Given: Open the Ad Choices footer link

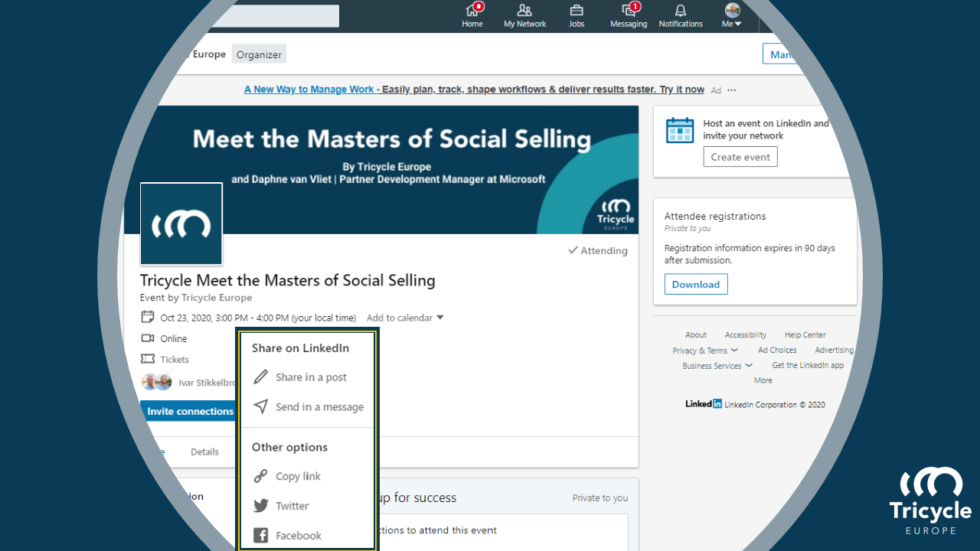Looking at the screenshot, I should [x=777, y=350].
